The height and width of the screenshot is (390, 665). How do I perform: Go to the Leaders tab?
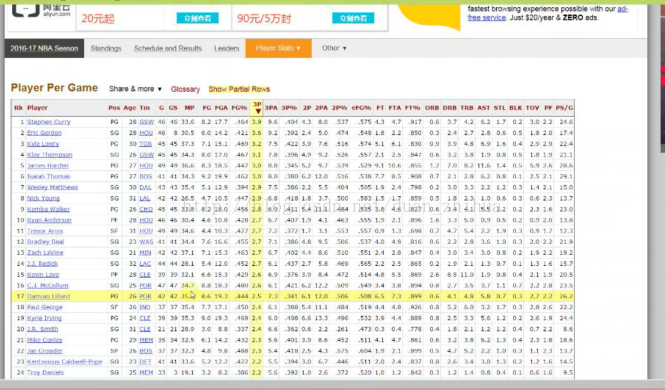[x=226, y=48]
